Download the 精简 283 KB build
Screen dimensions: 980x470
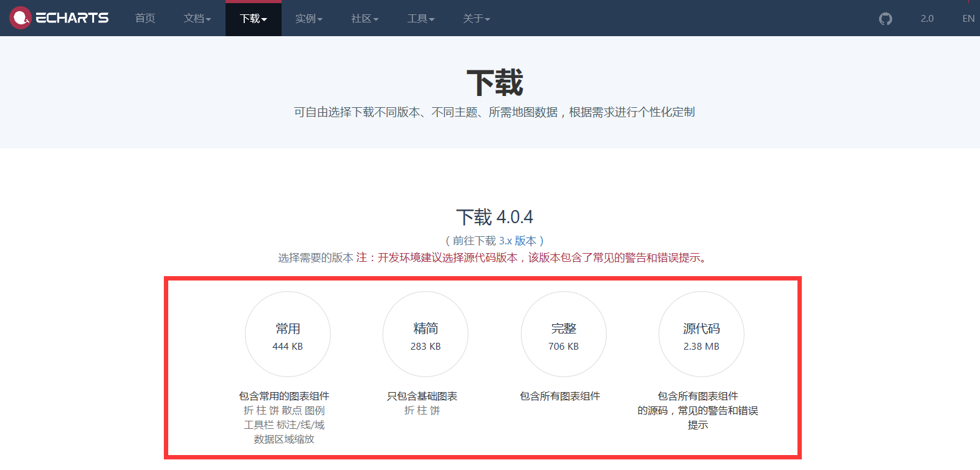(x=426, y=334)
